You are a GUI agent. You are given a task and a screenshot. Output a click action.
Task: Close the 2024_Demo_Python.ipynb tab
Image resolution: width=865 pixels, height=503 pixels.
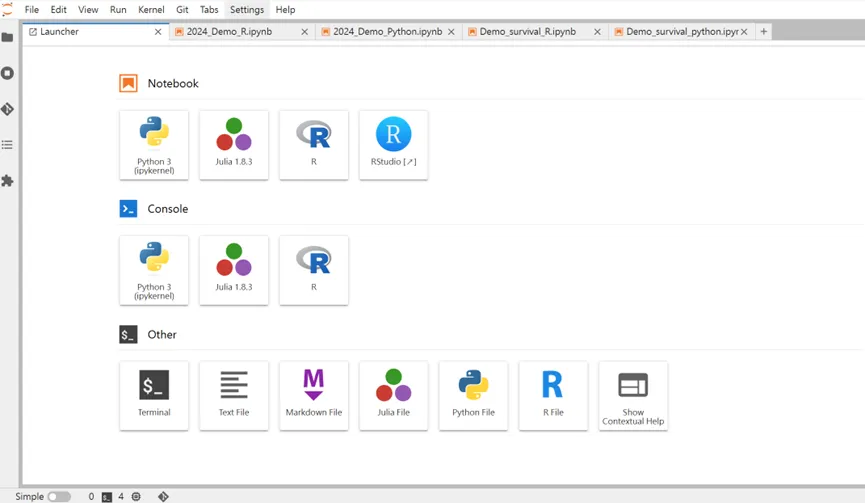pyautogui.click(x=451, y=32)
